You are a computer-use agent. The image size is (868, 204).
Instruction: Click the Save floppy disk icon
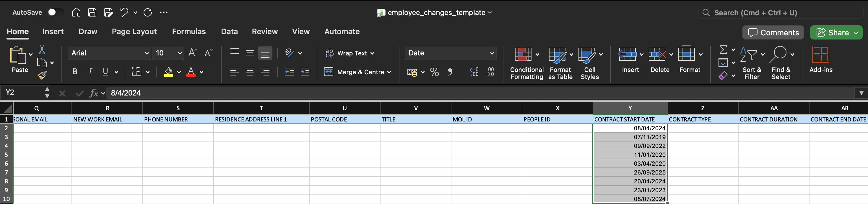click(x=92, y=12)
